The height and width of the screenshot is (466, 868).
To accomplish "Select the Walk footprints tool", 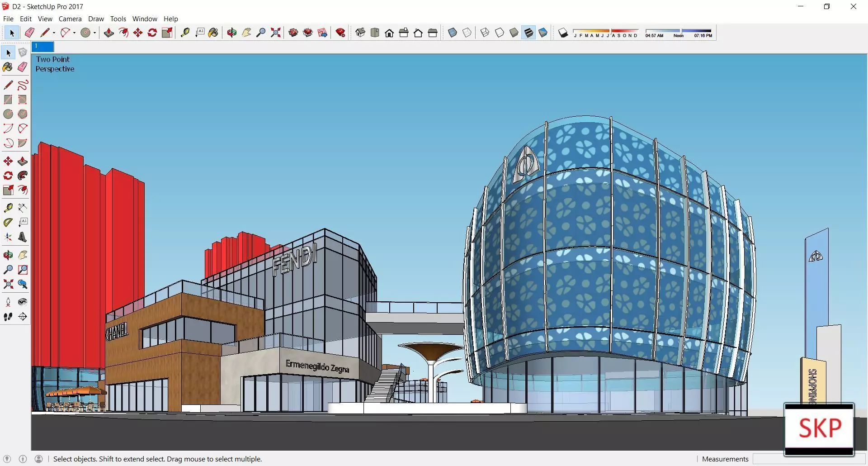I will click(8, 317).
